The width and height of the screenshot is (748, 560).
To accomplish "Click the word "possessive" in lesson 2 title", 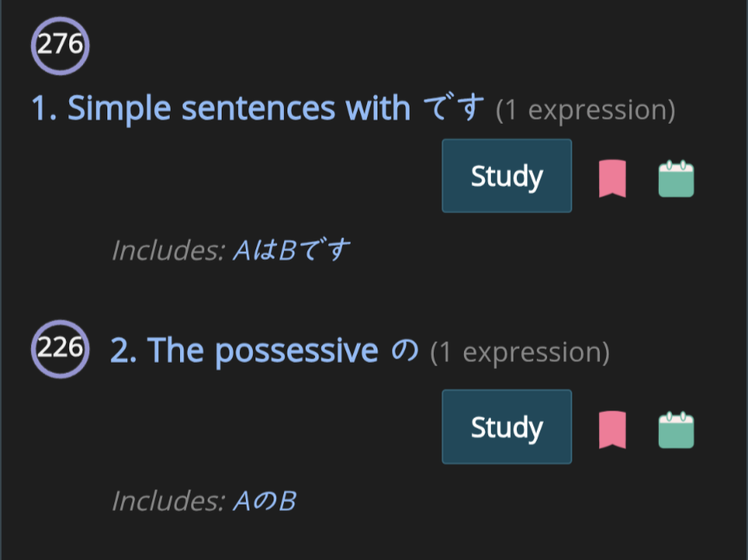I will point(296,351).
